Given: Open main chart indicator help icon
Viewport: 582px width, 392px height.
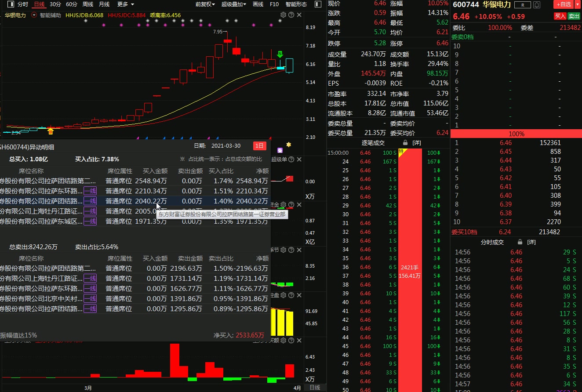Looking at the screenshot, I should 291,15.
